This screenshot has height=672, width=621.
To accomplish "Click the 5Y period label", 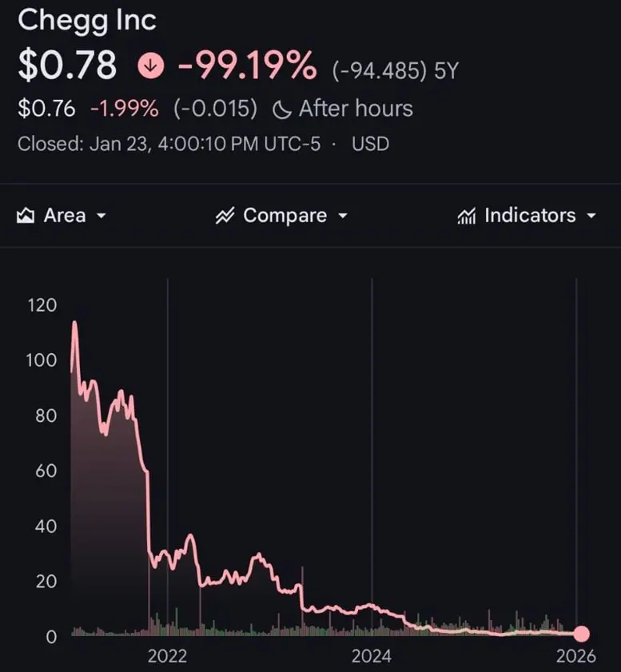I will (x=446, y=70).
